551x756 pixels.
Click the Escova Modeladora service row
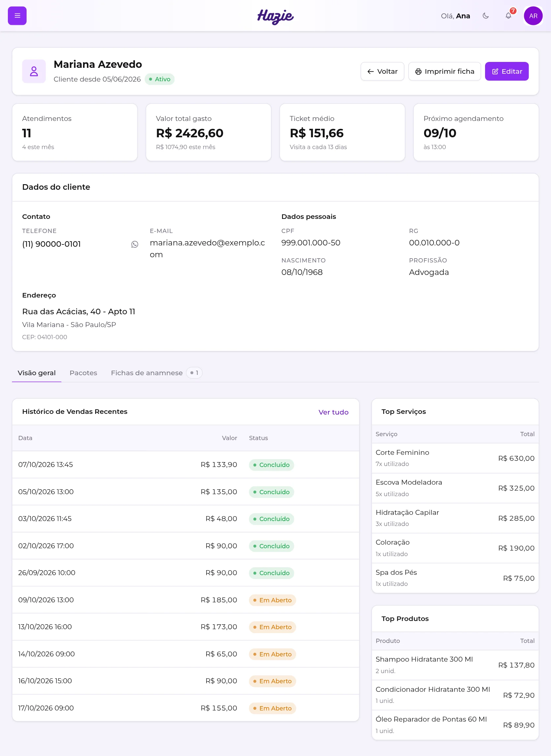(x=455, y=488)
